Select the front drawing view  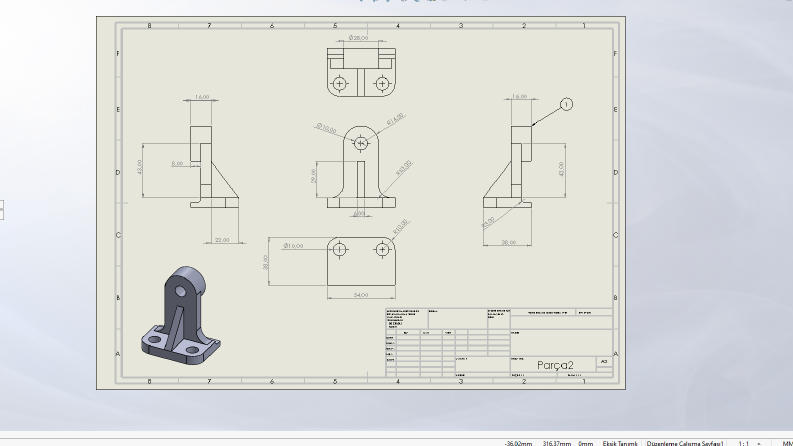pyautogui.click(x=361, y=167)
